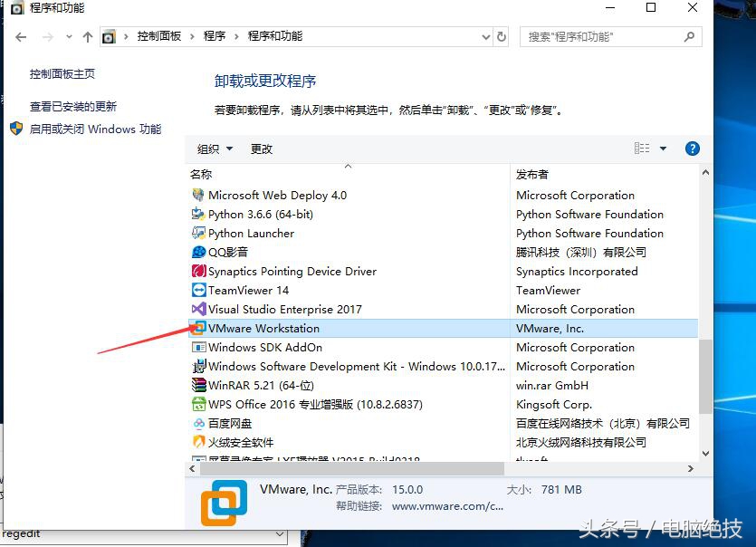Open Help via the question mark icon
Viewport: 756px width, 547px height.
point(692,148)
